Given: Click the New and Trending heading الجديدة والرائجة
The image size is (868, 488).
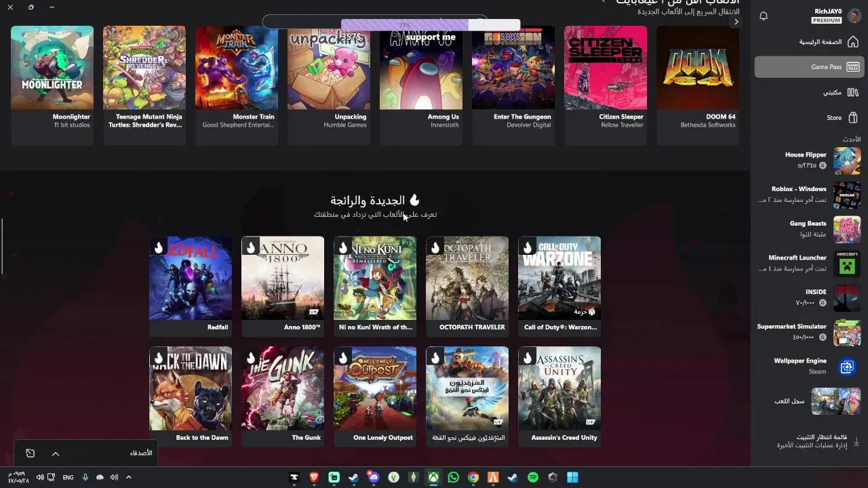Looking at the screenshot, I should 368,201.
